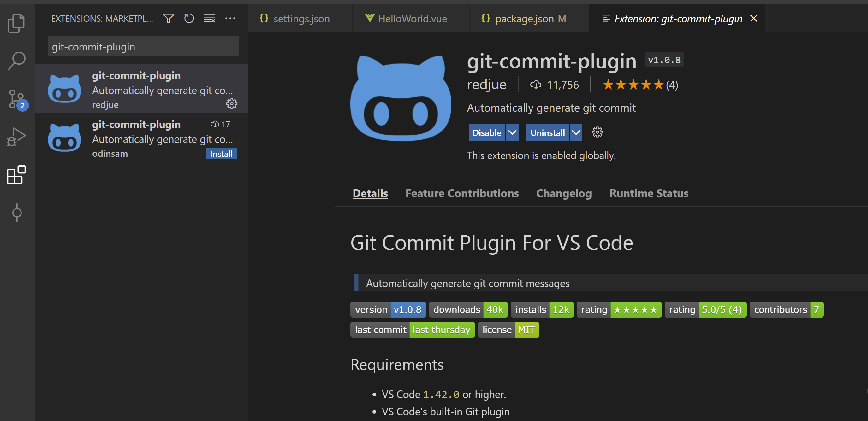Open the Feature Contributions tab
The width and height of the screenshot is (868, 421).
[462, 193]
